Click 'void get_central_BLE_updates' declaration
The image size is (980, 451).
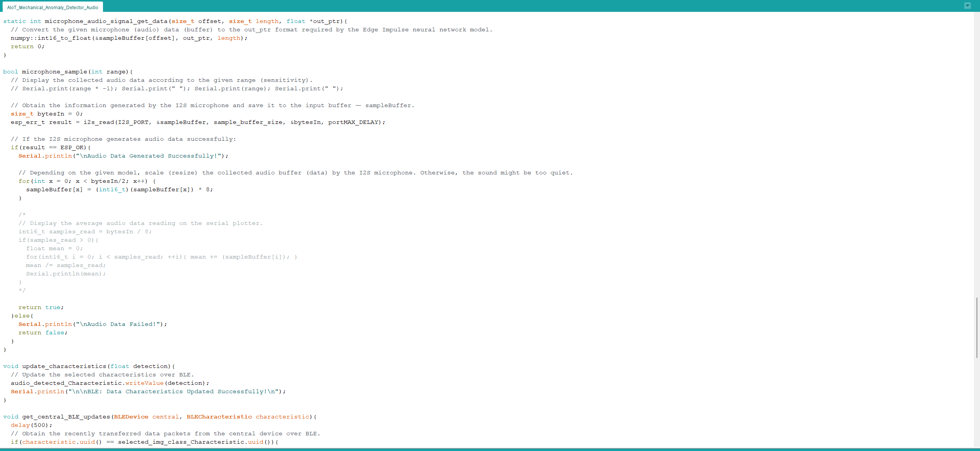pyautogui.click(x=57, y=417)
